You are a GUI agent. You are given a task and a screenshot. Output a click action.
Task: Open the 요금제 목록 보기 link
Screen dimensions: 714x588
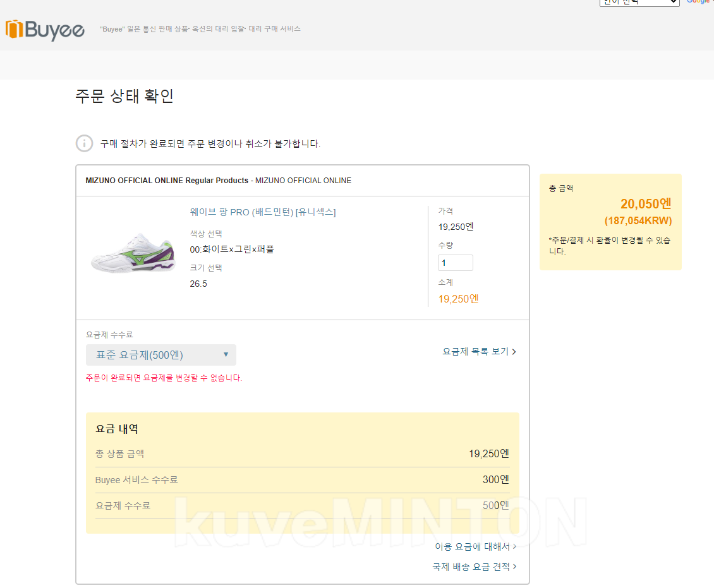[479, 351]
